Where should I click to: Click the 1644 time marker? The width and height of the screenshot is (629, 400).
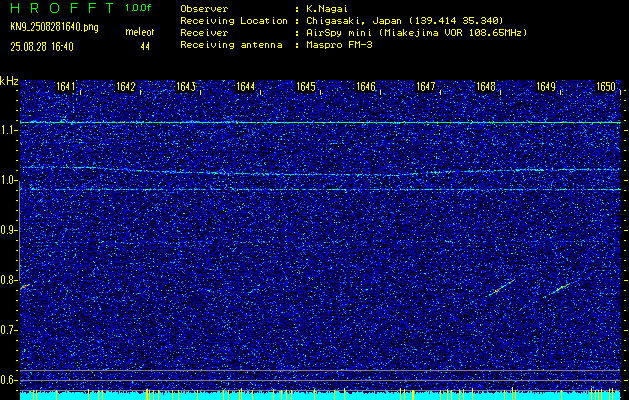click(x=246, y=87)
